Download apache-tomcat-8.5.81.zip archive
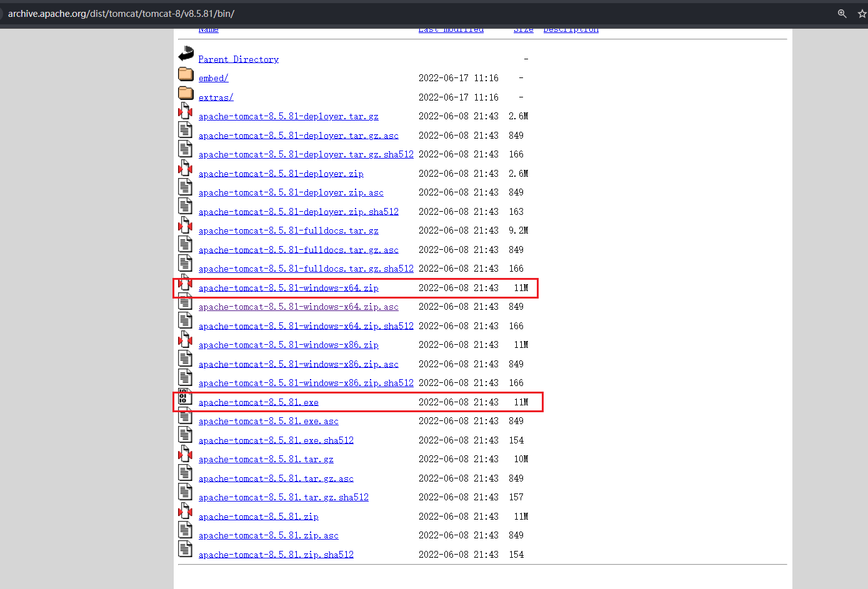The height and width of the screenshot is (589, 868). click(x=258, y=517)
